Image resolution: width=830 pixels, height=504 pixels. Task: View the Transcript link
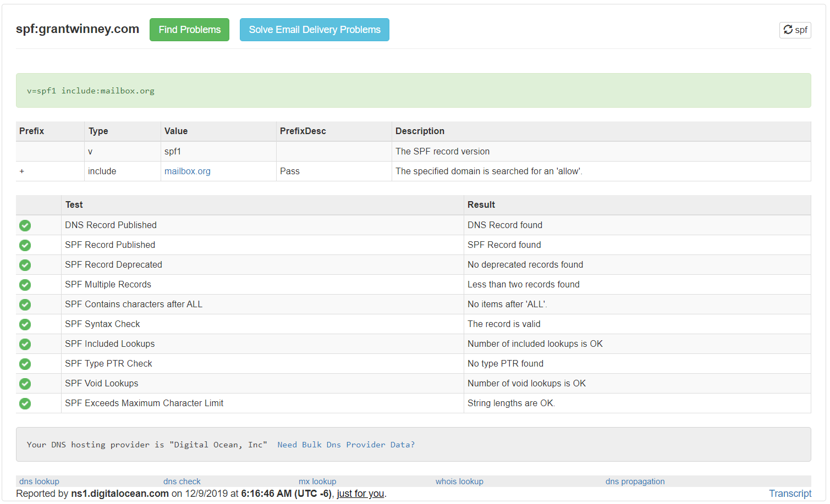(x=790, y=494)
